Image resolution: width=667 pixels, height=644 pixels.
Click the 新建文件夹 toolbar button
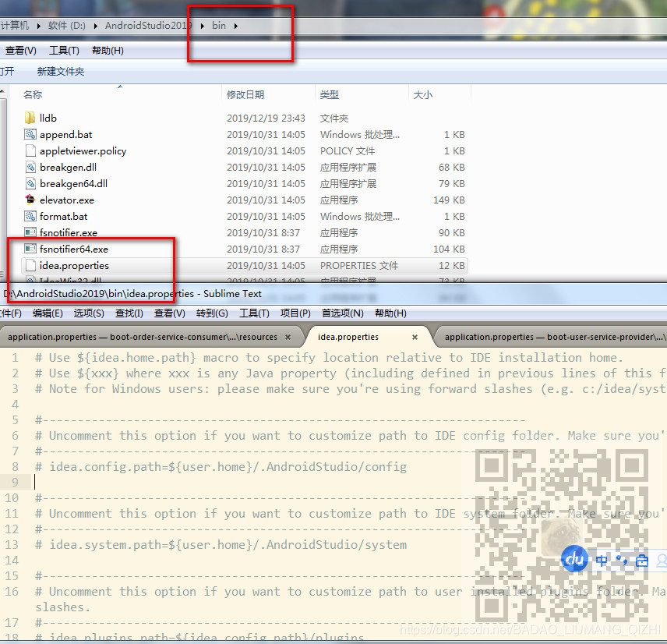(61, 72)
